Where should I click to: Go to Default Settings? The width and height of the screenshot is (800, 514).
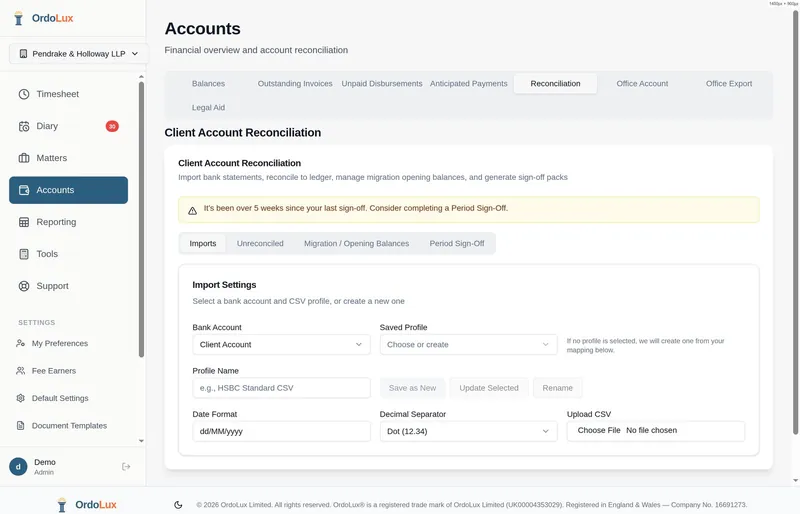pyautogui.click(x=68, y=398)
